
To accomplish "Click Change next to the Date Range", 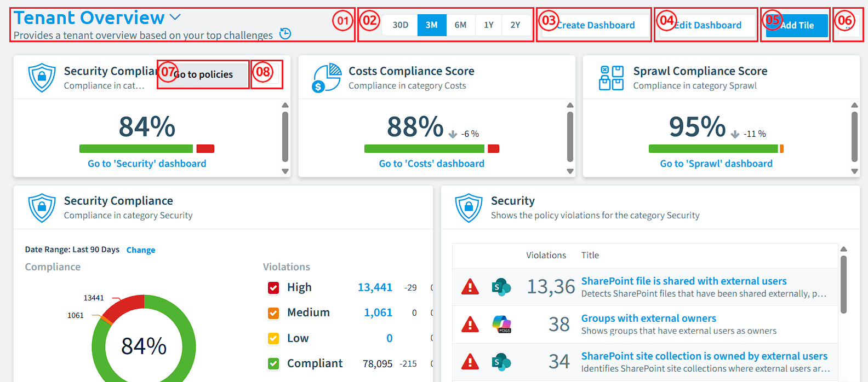I will pos(141,250).
